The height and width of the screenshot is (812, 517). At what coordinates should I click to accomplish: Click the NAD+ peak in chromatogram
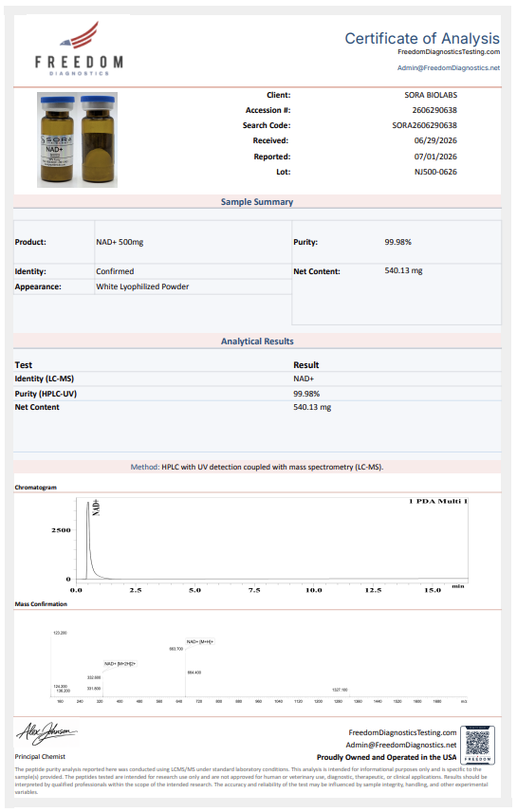tap(88, 539)
